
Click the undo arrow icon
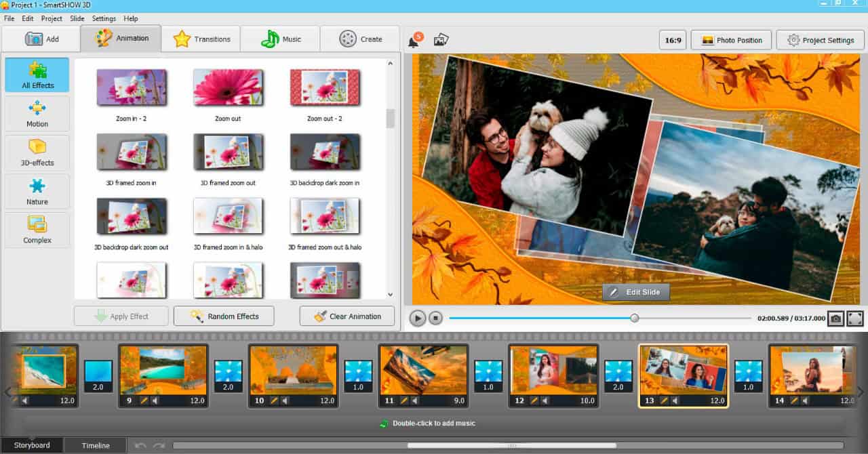click(140, 445)
